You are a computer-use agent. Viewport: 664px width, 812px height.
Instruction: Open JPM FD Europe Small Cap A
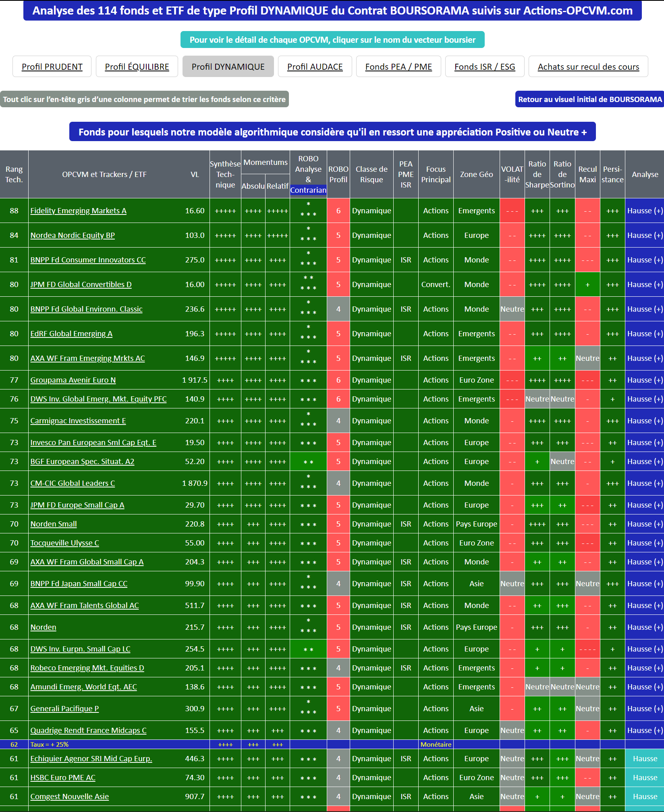[77, 505]
